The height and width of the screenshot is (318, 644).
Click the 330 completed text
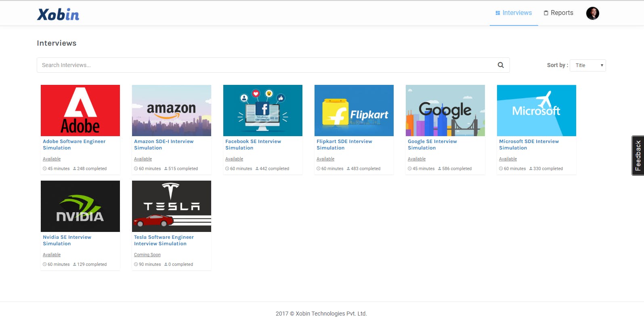548,169
